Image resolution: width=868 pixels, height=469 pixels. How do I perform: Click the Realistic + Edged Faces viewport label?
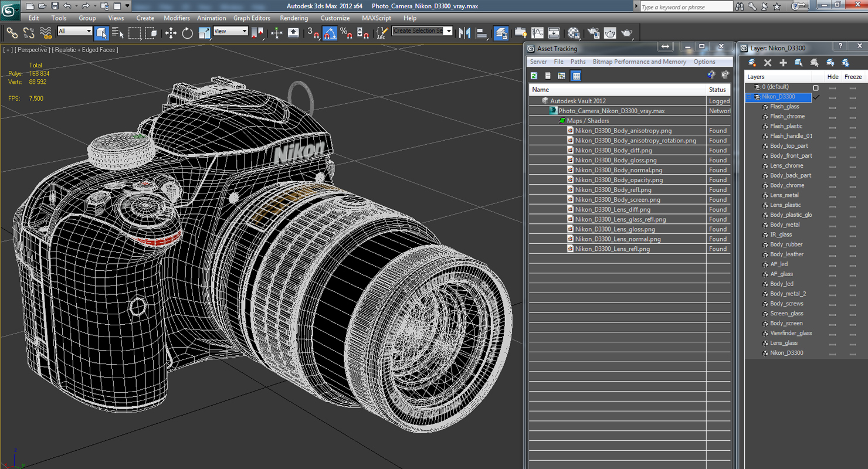(x=84, y=50)
